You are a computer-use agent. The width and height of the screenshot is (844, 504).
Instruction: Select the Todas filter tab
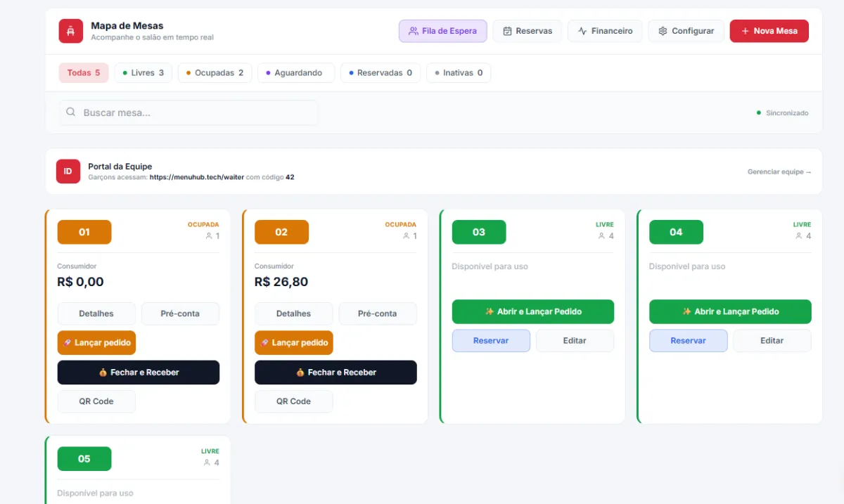click(x=84, y=73)
